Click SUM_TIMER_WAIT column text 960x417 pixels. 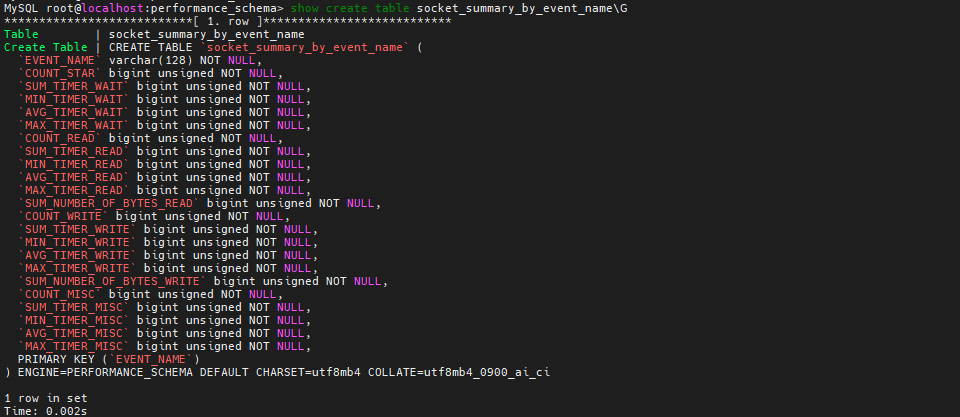click(x=74, y=86)
